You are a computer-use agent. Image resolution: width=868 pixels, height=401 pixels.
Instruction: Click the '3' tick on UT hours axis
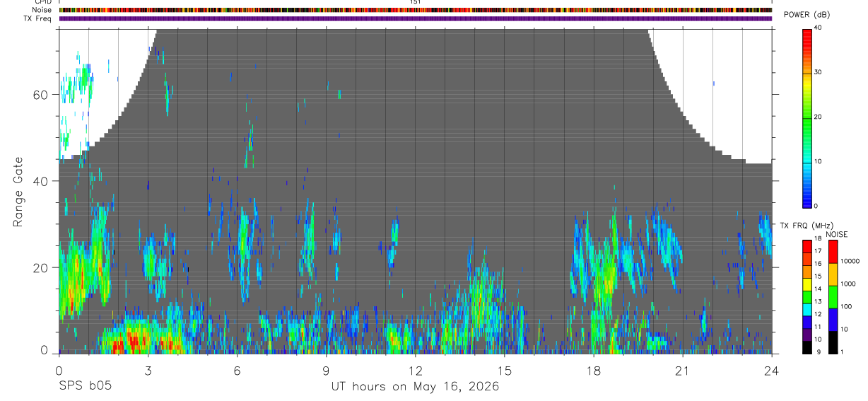coord(148,371)
